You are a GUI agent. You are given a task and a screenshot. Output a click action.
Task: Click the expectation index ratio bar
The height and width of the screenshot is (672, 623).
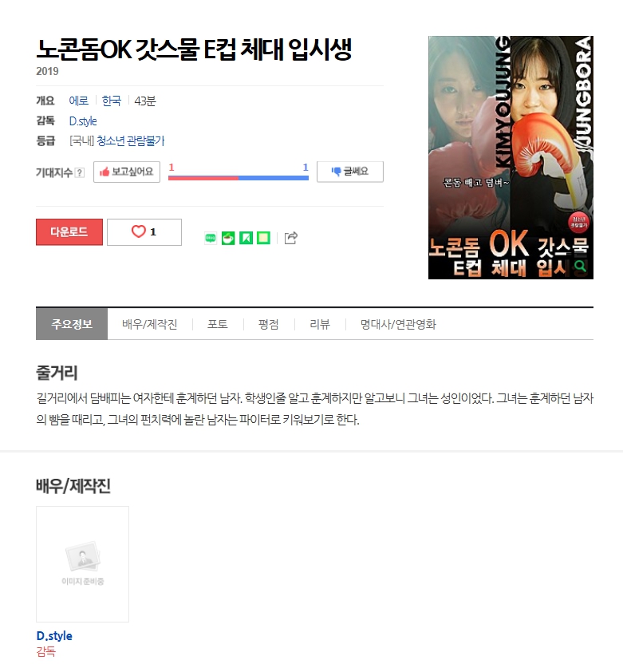coord(239,177)
